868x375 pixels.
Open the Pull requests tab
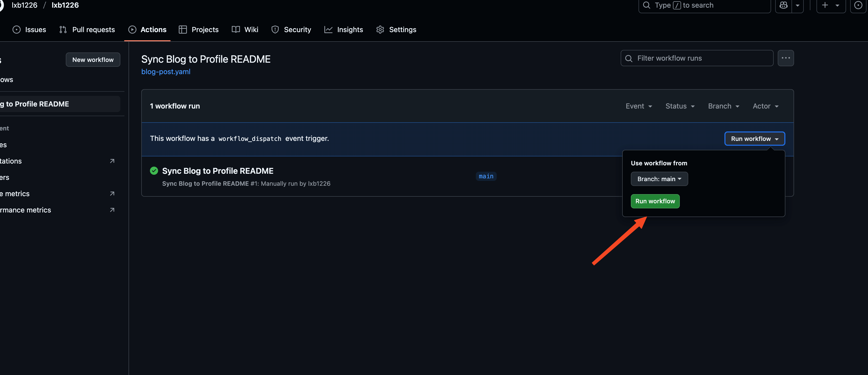(87, 30)
